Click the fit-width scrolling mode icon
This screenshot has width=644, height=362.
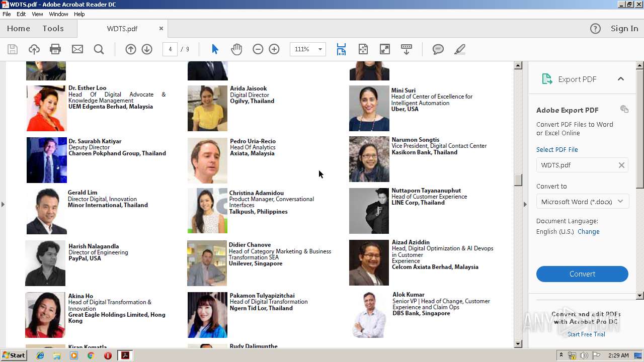pyautogui.click(x=341, y=49)
